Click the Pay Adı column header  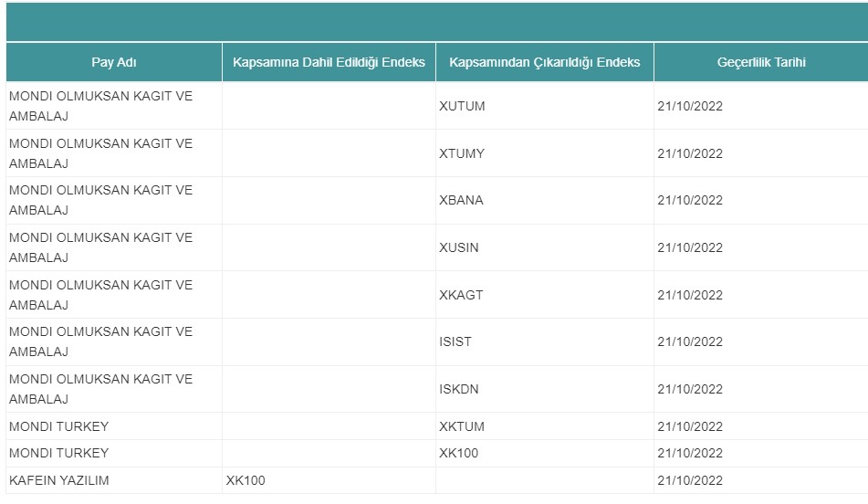pyautogui.click(x=114, y=62)
